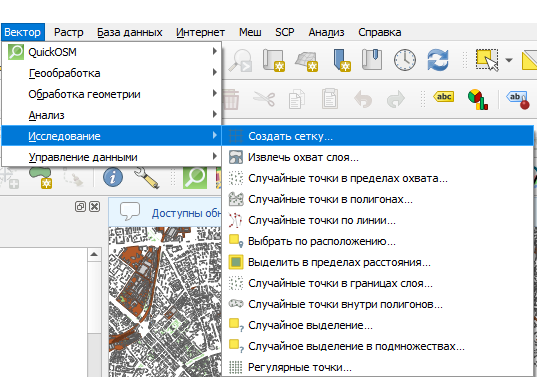Open the База данных menu

[x=129, y=32]
